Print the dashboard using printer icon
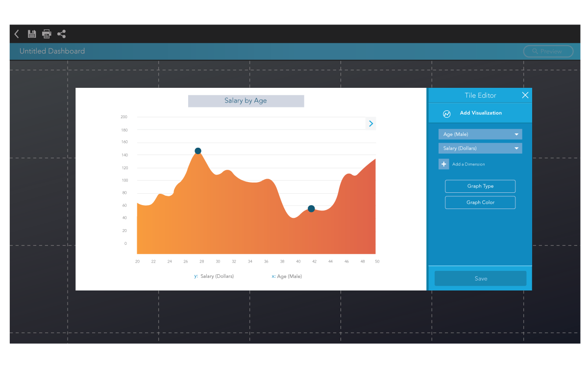Image resolution: width=588 pixels, height=368 pixels. pyautogui.click(x=47, y=34)
